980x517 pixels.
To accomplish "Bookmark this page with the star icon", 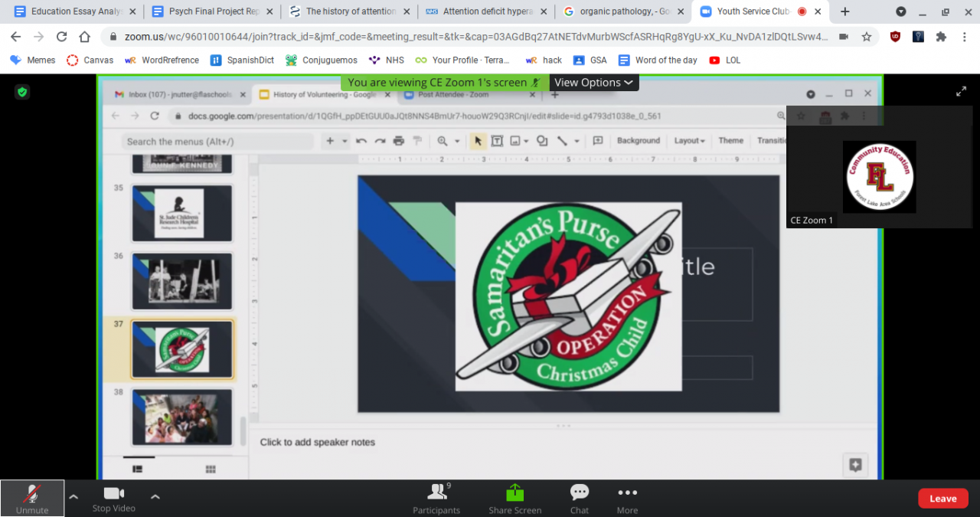I will (x=867, y=37).
